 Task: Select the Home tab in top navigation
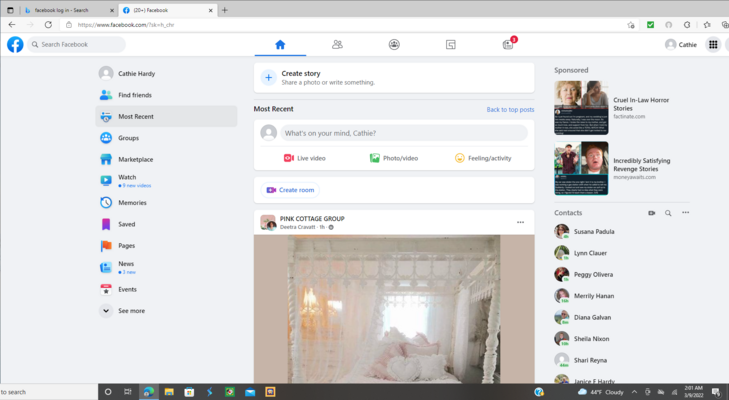tap(280, 44)
